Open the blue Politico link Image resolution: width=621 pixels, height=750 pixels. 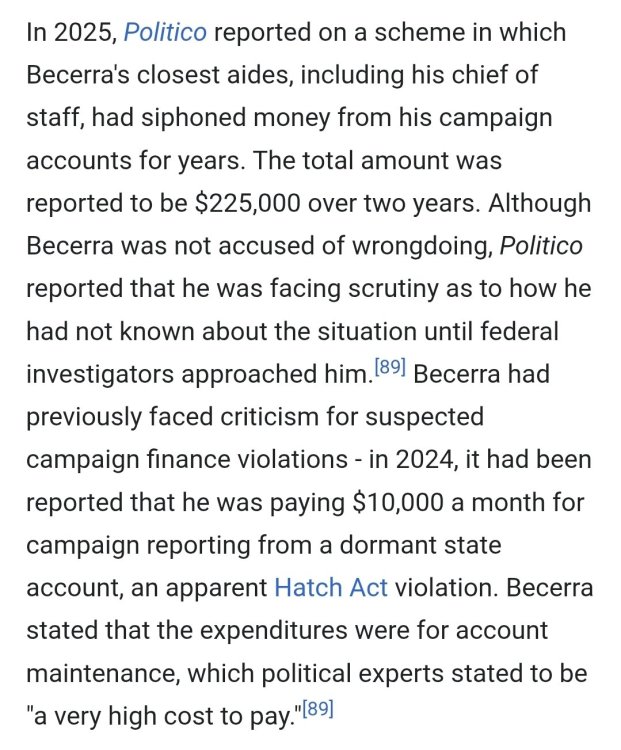pos(166,33)
